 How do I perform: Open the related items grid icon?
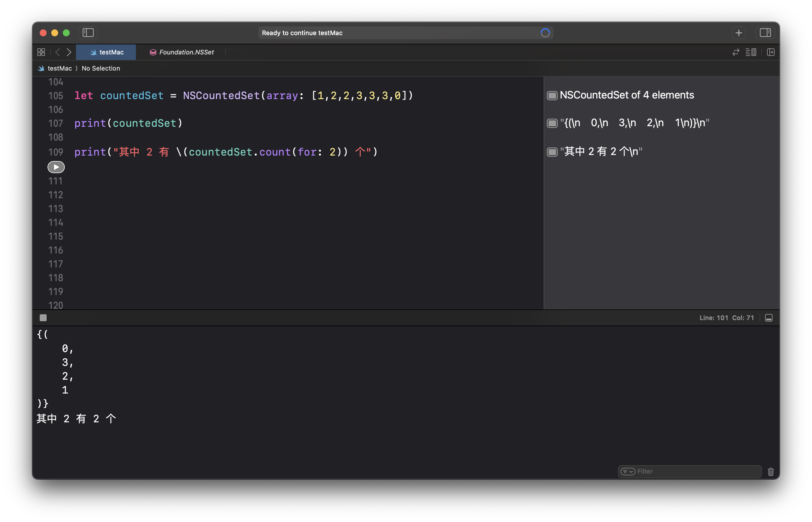(x=41, y=52)
